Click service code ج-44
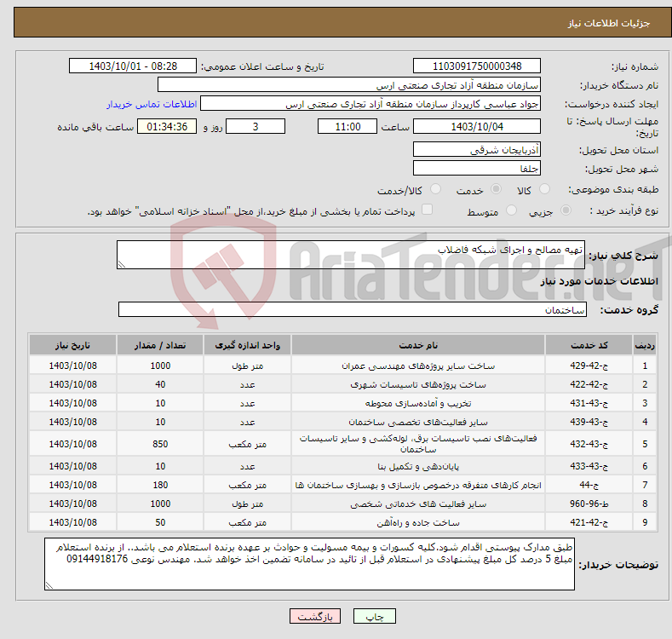 pyautogui.click(x=589, y=485)
